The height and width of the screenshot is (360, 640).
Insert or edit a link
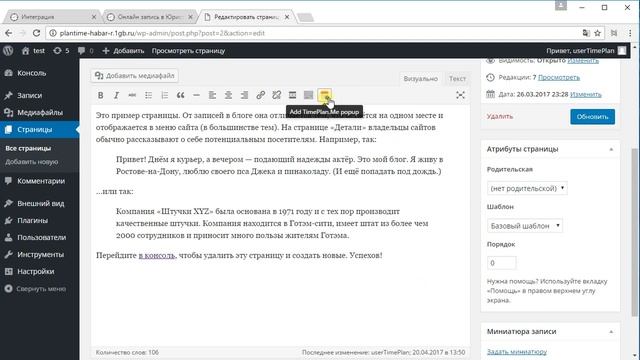(260, 95)
